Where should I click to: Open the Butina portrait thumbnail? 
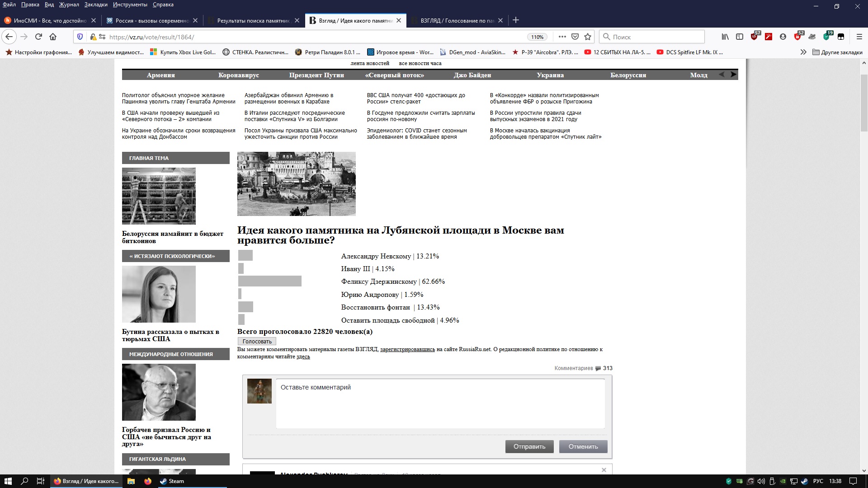159,294
